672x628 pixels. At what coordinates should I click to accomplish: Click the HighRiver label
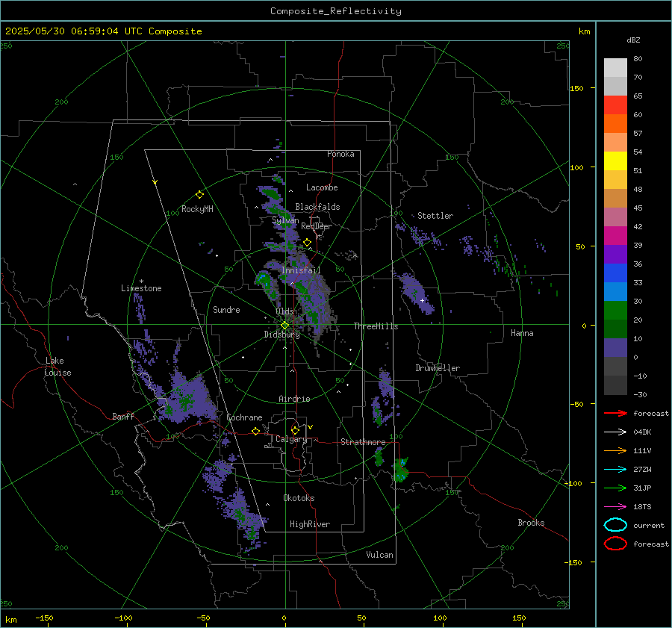click(310, 524)
